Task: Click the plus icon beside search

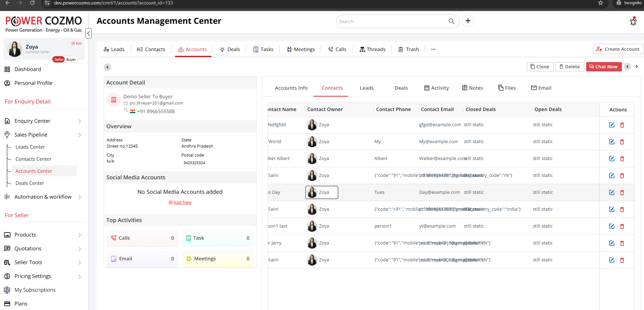Action: tap(468, 21)
